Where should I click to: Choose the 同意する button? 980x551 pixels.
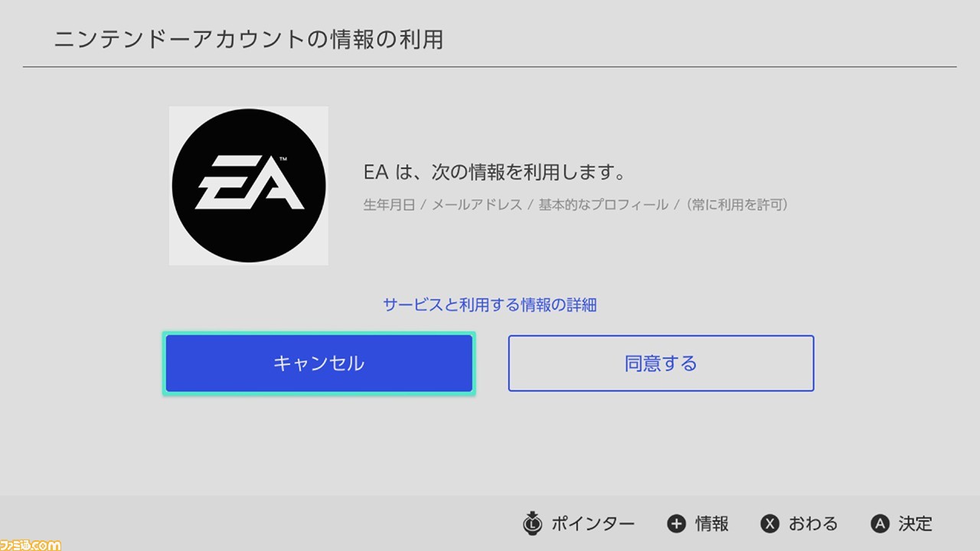point(661,364)
